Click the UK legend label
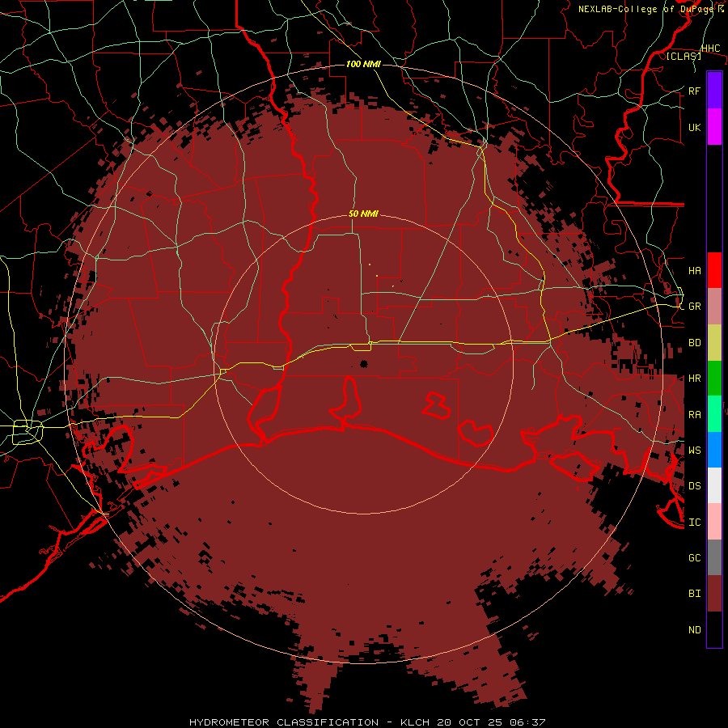728x728 pixels. click(x=695, y=127)
